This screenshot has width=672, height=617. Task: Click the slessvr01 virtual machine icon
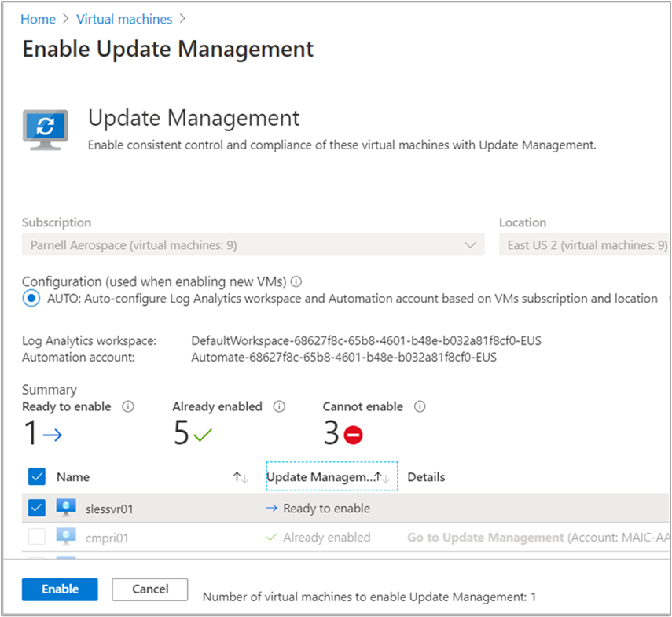pos(66,508)
